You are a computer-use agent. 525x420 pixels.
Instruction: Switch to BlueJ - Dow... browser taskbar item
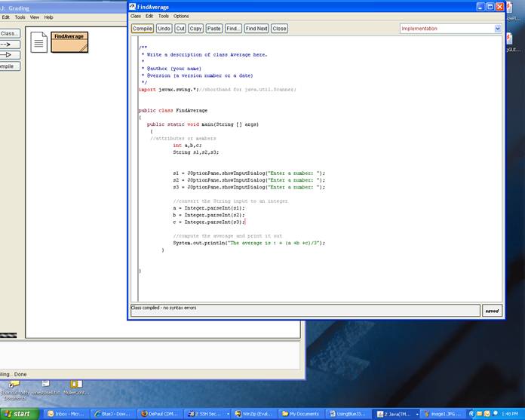[113, 414]
